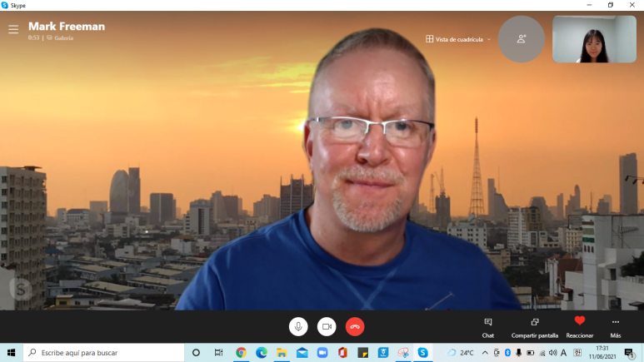
Task: Open the hamburger menu at top left
Action: tap(13, 29)
